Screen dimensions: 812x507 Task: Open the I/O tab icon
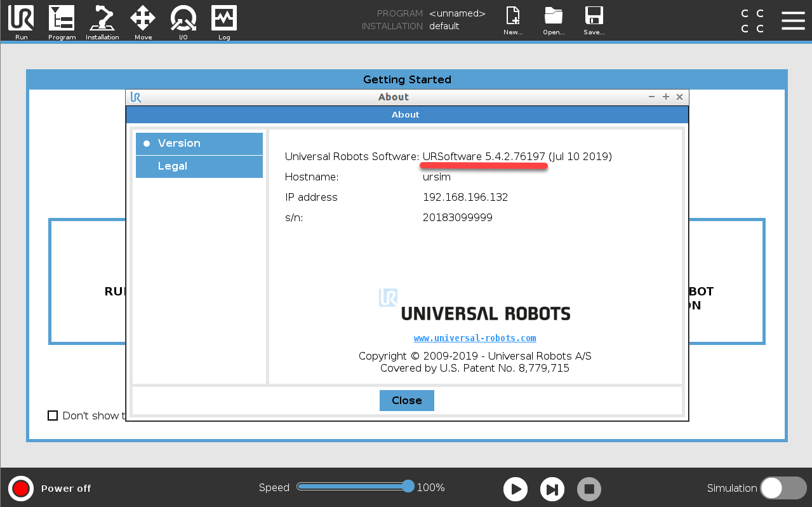[x=183, y=18]
